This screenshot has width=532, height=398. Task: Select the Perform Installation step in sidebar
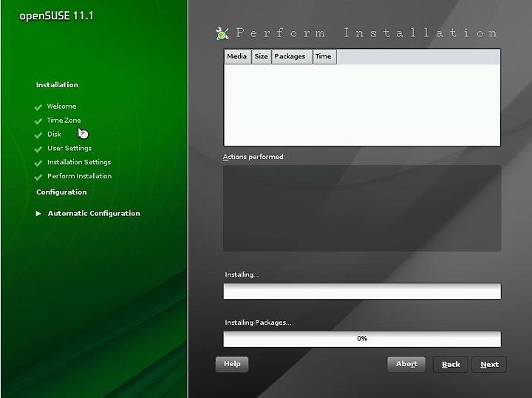tap(79, 176)
